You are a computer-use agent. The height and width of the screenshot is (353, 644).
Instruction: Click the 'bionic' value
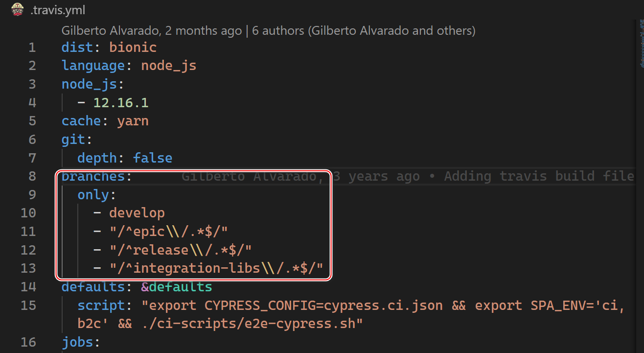point(133,47)
